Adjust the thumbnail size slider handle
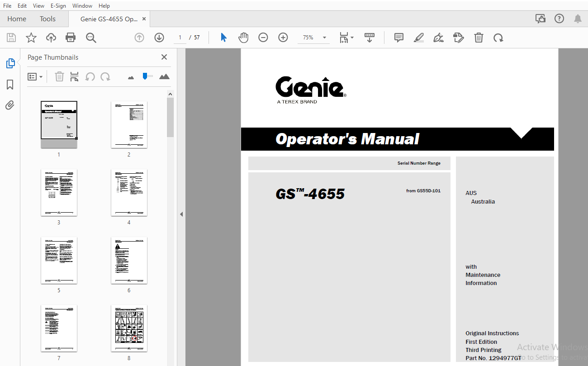Screen dimensions: 588x366 145,76
